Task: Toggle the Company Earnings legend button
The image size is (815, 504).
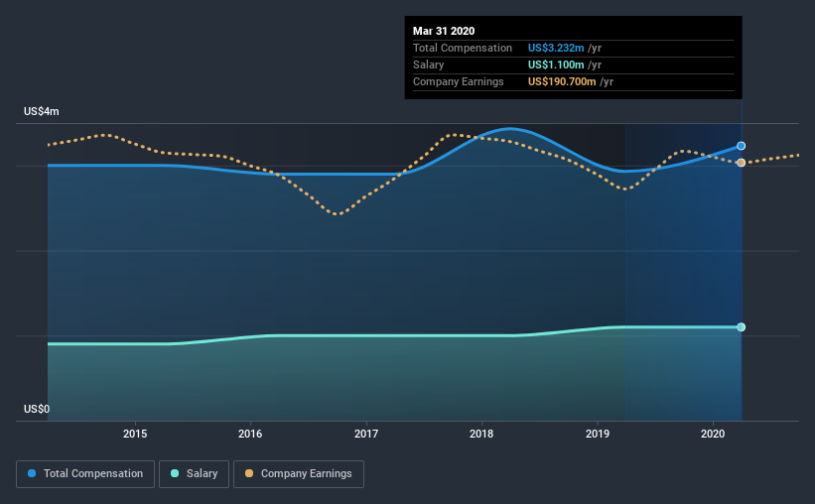Action: (299, 474)
